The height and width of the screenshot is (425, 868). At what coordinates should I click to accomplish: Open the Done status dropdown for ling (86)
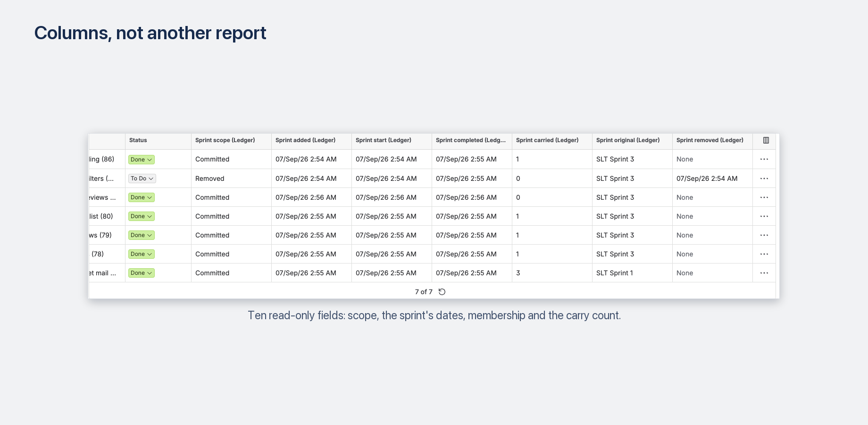tap(142, 160)
